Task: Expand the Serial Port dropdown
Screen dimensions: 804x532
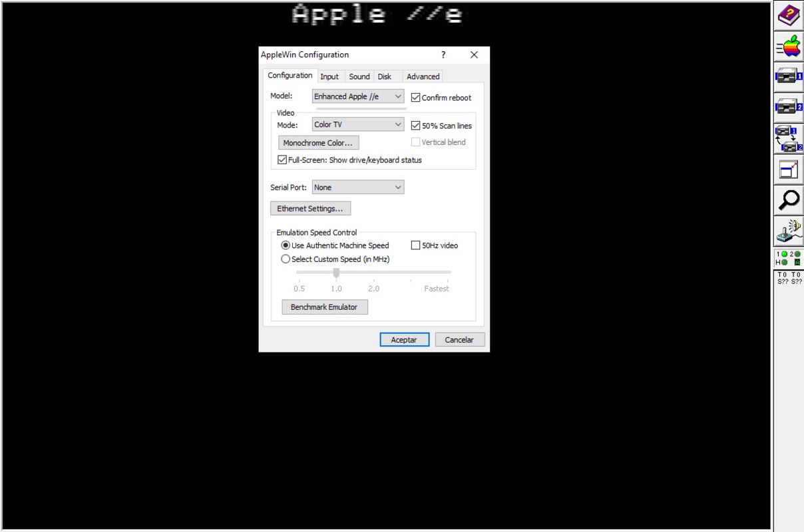Action: pos(358,188)
